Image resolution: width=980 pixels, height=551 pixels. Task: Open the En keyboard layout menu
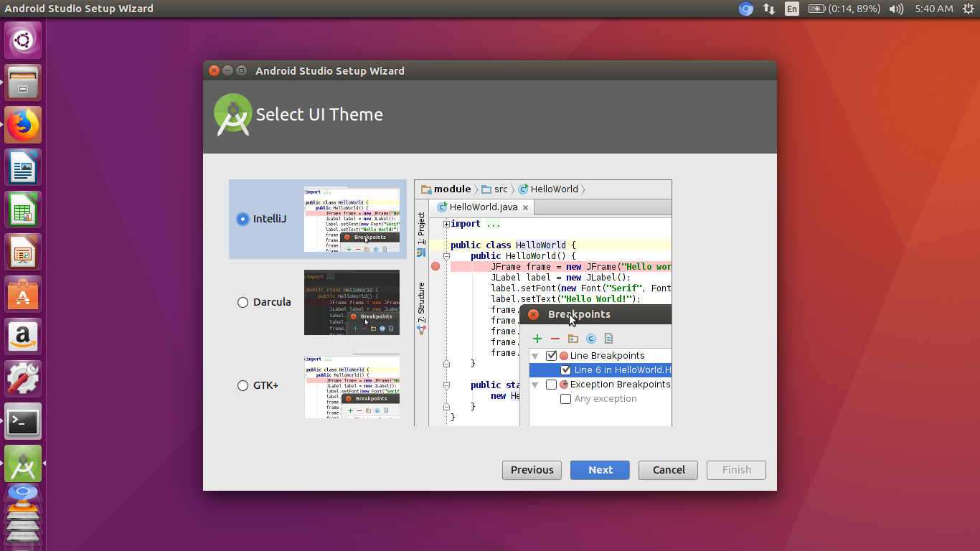(x=791, y=9)
